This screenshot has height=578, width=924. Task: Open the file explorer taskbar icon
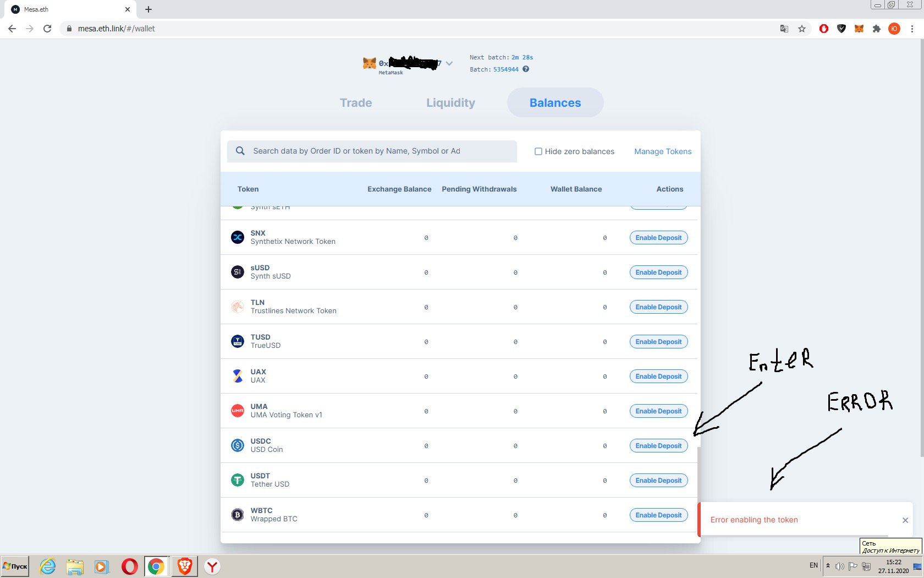75,566
